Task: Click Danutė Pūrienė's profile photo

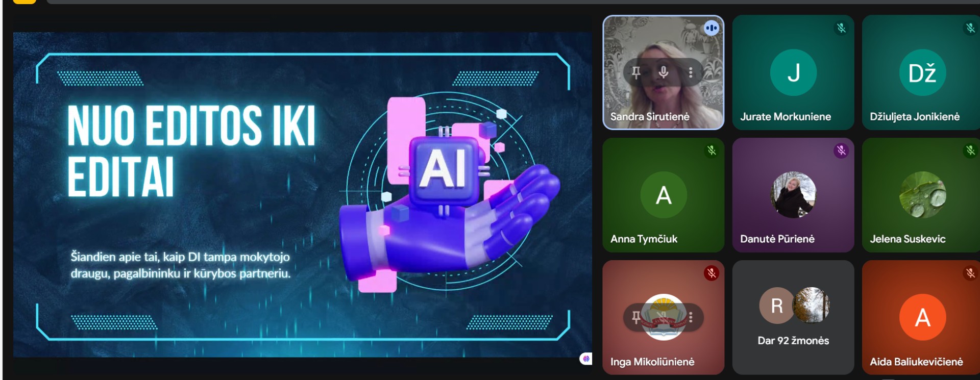Action: point(793,195)
